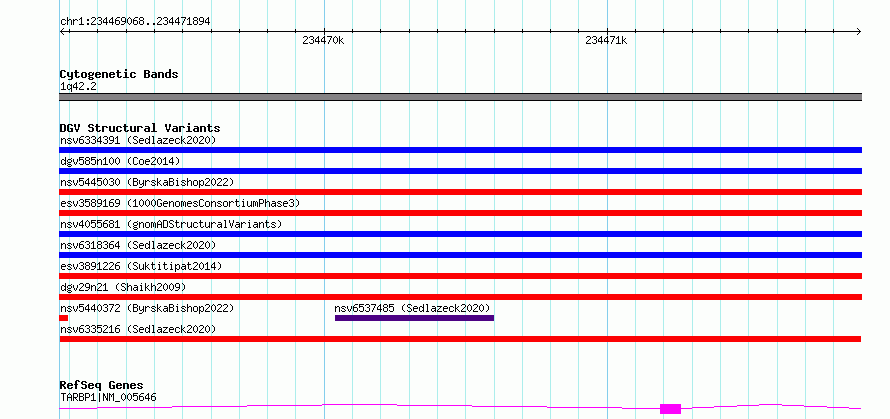This screenshot has height=419, width=890.
Task: Click the magenta TARBP1 exon block
Action: [x=670, y=409]
